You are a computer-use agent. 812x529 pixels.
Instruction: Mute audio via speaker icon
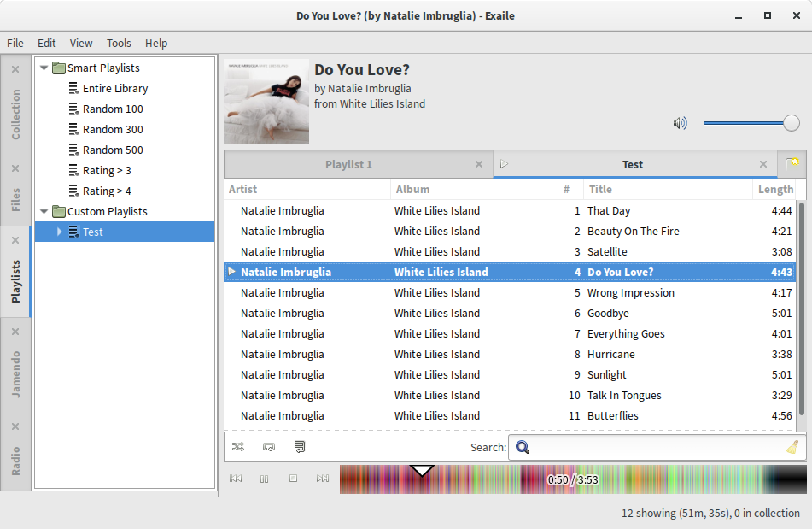pyautogui.click(x=680, y=123)
